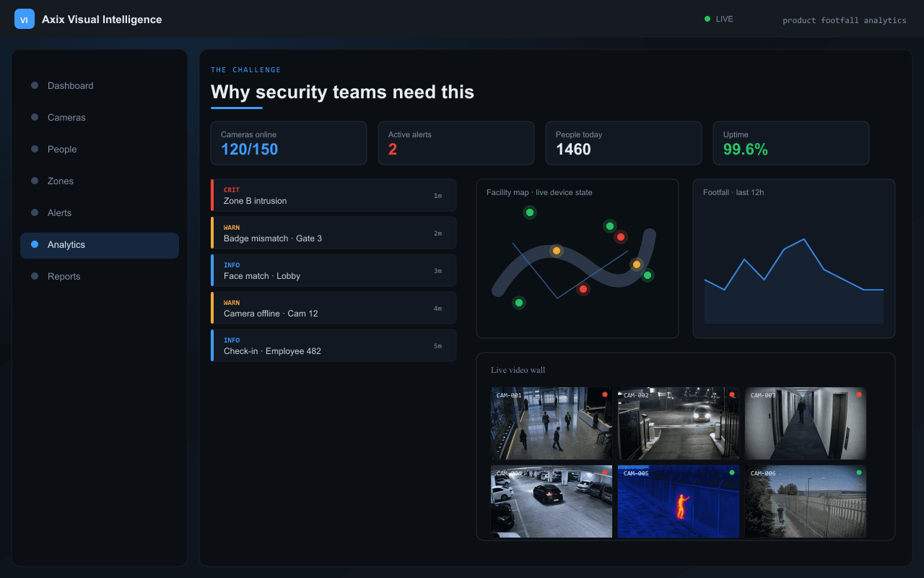Click the green status dot on CAM-006
The image size is (924, 578).
859,473
